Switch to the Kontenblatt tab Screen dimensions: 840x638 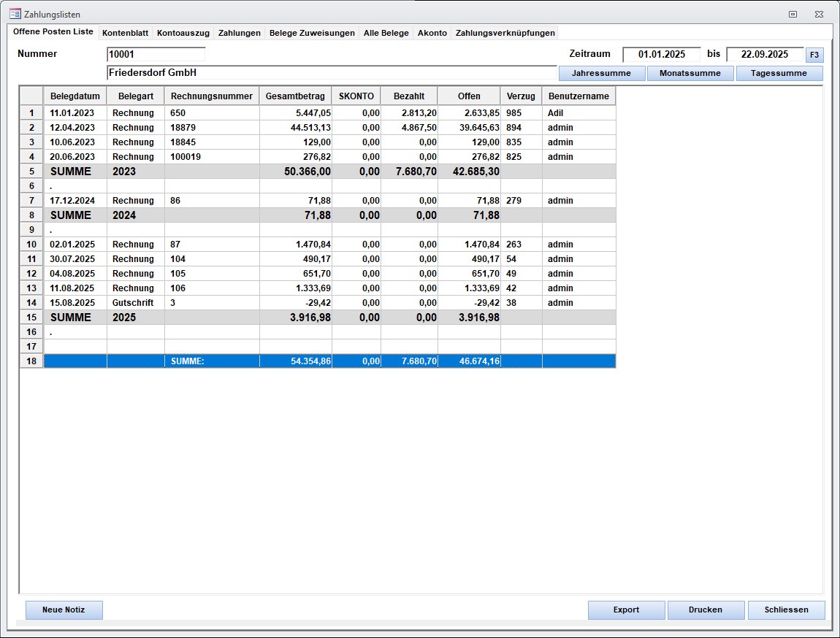click(x=125, y=33)
